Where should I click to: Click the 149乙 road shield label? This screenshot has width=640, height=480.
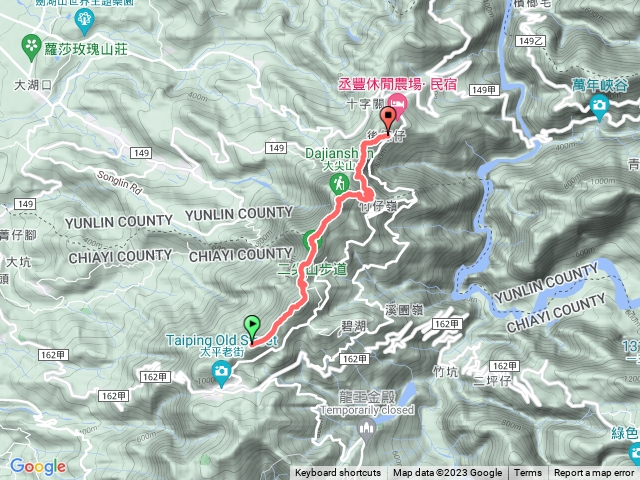click(x=531, y=41)
